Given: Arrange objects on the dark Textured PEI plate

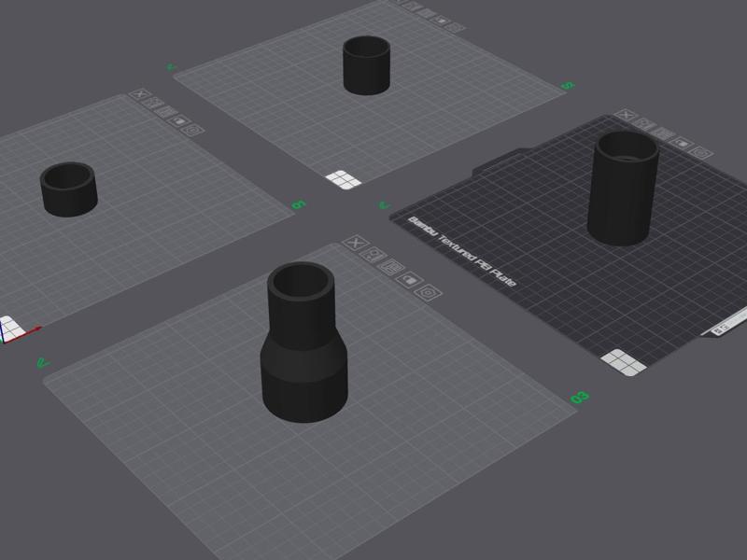Looking at the screenshot, I should coord(662,133).
